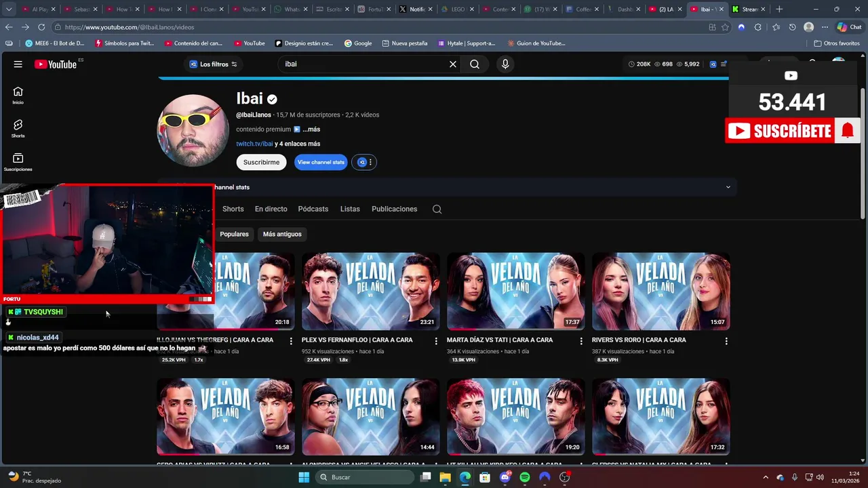Screen dimensions: 868x488
Task: Expand channel description with ...más
Action: (311, 129)
